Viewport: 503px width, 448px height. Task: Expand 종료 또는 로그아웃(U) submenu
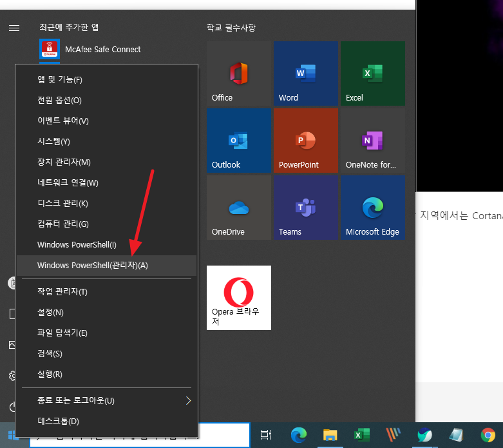106,400
